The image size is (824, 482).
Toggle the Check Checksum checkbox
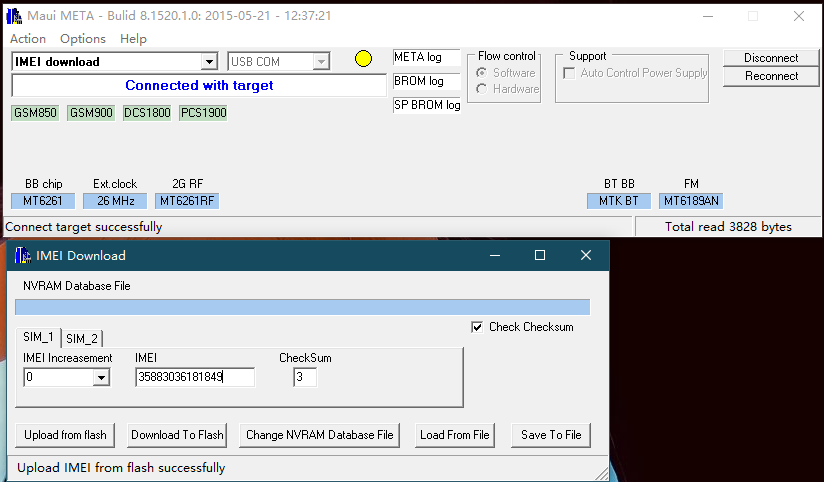[477, 327]
